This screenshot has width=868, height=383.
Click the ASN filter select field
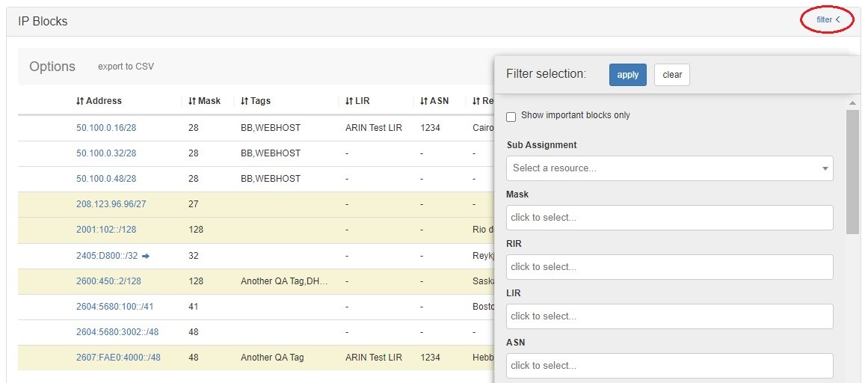pyautogui.click(x=669, y=366)
